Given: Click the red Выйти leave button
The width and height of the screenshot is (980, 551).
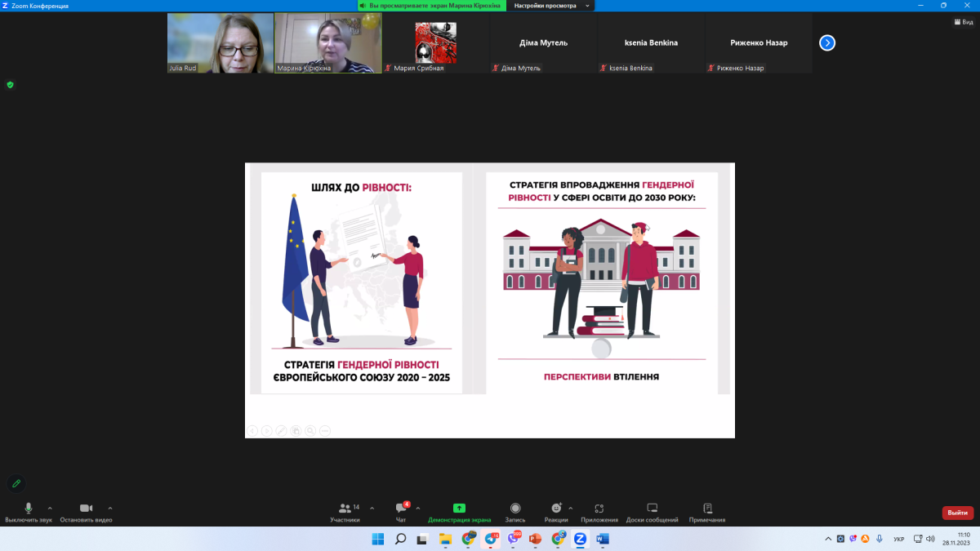Looking at the screenshot, I should tap(957, 513).
